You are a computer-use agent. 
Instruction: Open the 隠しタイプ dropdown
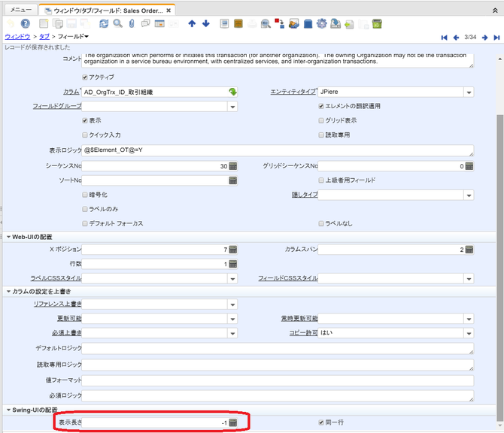click(x=469, y=195)
